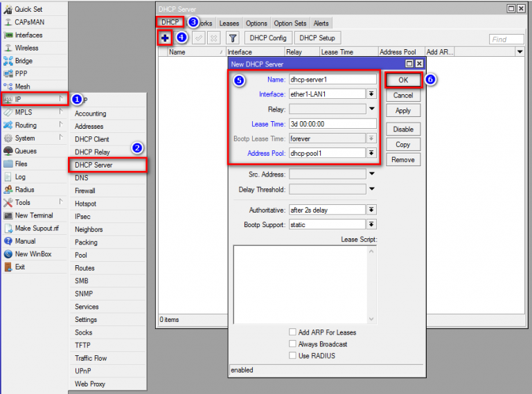
Task: Check the Use RADIUS option
Action: pos(293,356)
